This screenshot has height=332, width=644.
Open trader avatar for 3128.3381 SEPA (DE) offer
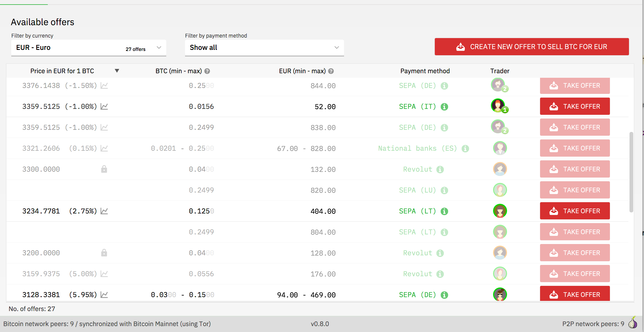[x=500, y=294]
